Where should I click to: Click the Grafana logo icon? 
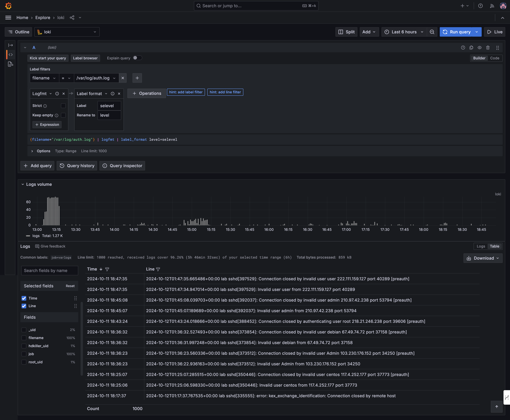[x=8, y=6]
